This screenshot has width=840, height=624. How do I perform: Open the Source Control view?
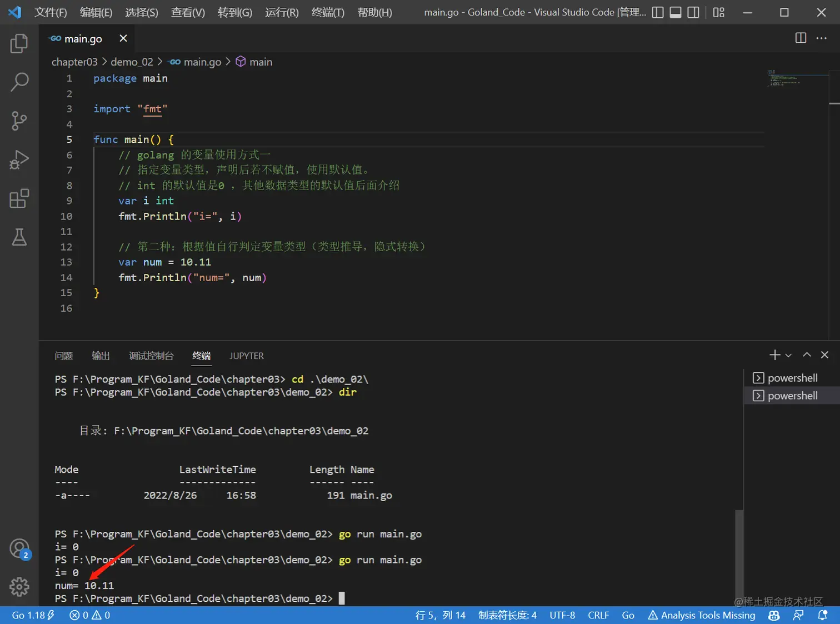(19, 121)
